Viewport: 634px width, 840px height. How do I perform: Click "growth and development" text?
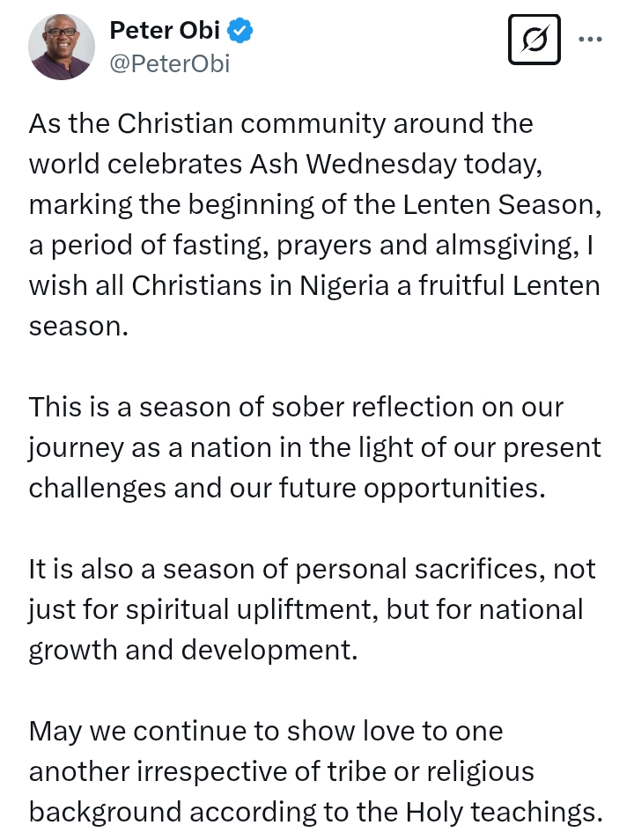193,651
